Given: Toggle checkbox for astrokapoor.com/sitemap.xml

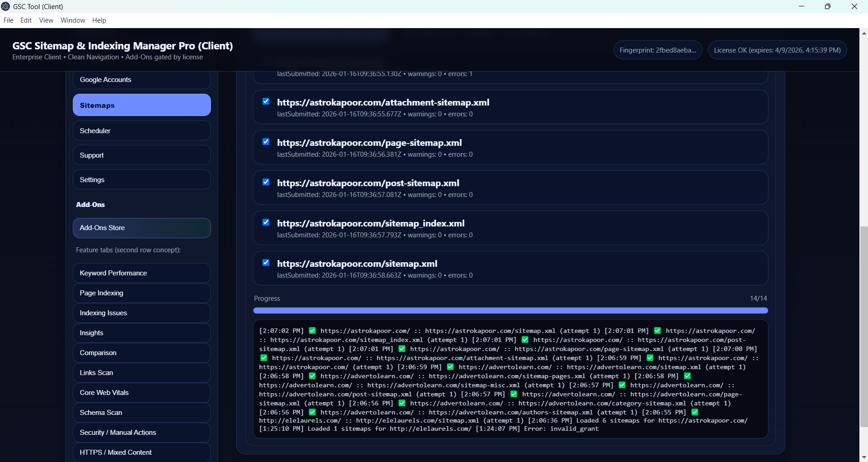Looking at the screenshot, I should tap(266, 263).
